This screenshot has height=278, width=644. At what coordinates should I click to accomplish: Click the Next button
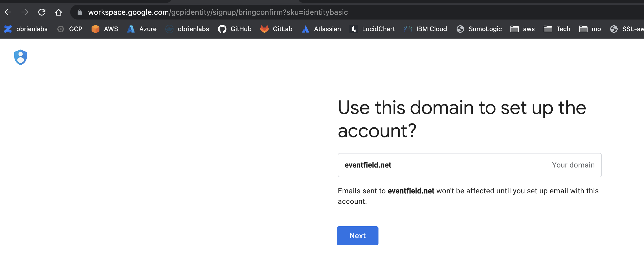pyautogui.click(x=357, y=236)
